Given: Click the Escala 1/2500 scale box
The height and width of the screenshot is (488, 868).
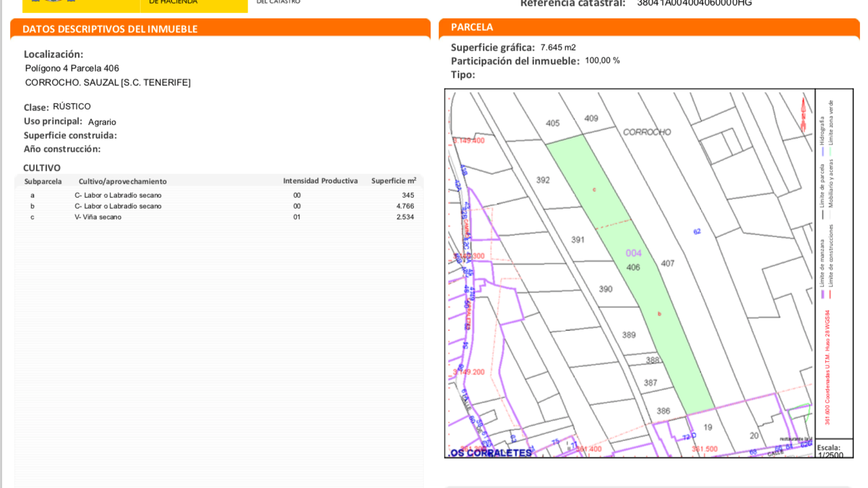Looking at the screenshot, I should click(834, 450).
